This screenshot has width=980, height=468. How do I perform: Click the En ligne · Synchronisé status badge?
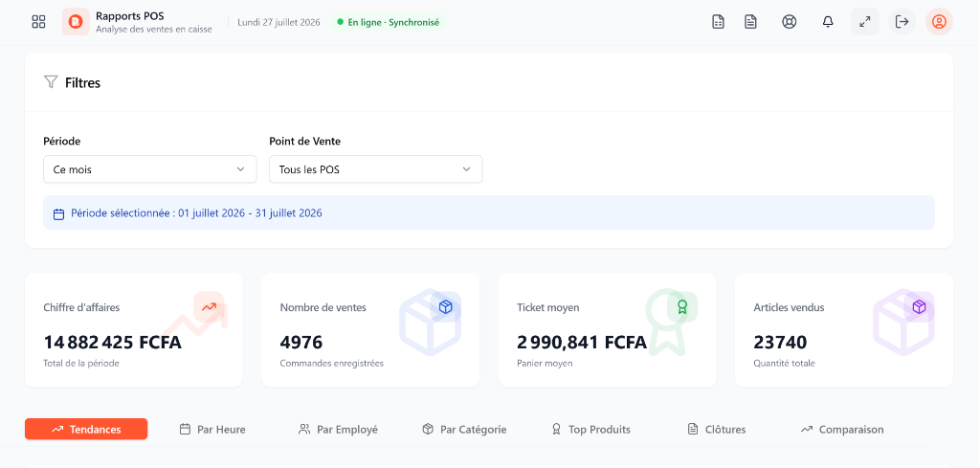coord(389,22)
